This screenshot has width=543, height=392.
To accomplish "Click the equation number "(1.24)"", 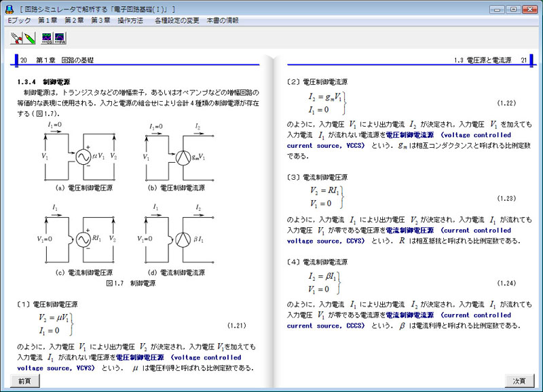I will coord(506,283).
